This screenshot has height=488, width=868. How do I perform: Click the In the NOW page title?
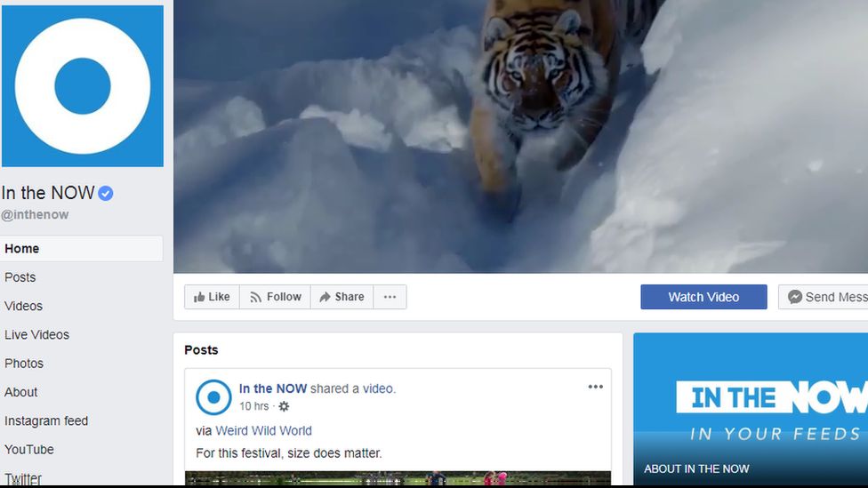click(48, 193)
